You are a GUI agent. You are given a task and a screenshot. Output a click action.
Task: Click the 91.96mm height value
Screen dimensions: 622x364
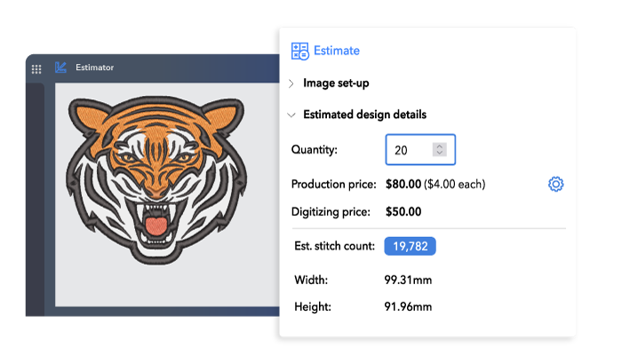click(x=409, y=307)
